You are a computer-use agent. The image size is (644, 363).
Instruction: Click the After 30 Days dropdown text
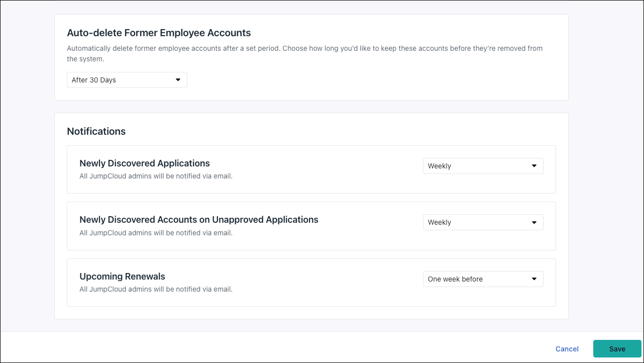pos(94,79)
